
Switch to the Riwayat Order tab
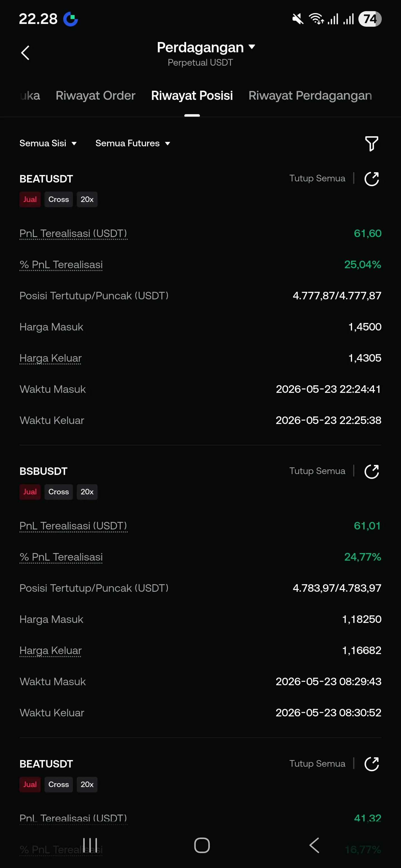[x=96, y=96]
